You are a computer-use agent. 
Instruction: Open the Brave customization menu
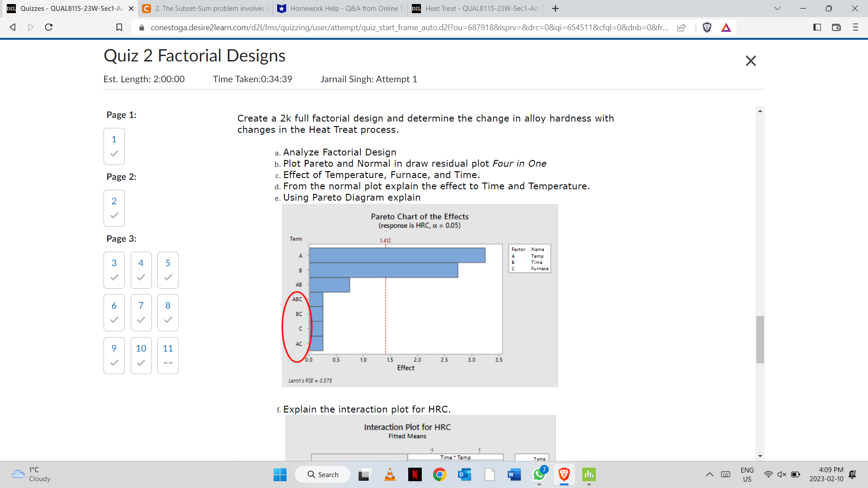coord(856,28)
